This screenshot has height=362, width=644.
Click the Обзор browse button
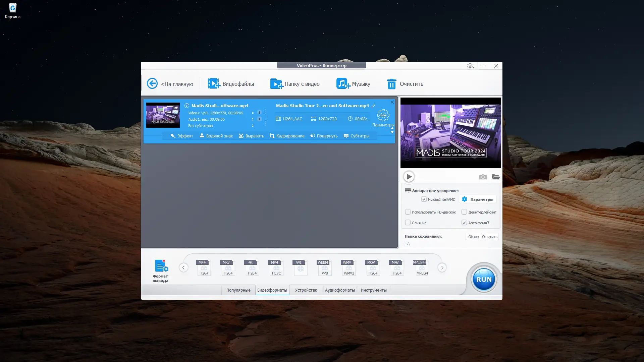point(473,237)
